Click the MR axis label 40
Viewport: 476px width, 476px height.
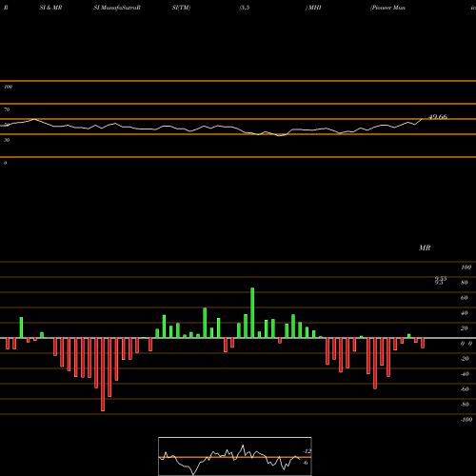(465, 313)
